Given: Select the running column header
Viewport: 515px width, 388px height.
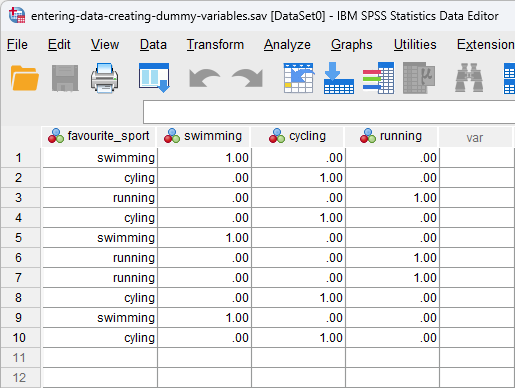Looking at the screenshot, I should 392,137.
